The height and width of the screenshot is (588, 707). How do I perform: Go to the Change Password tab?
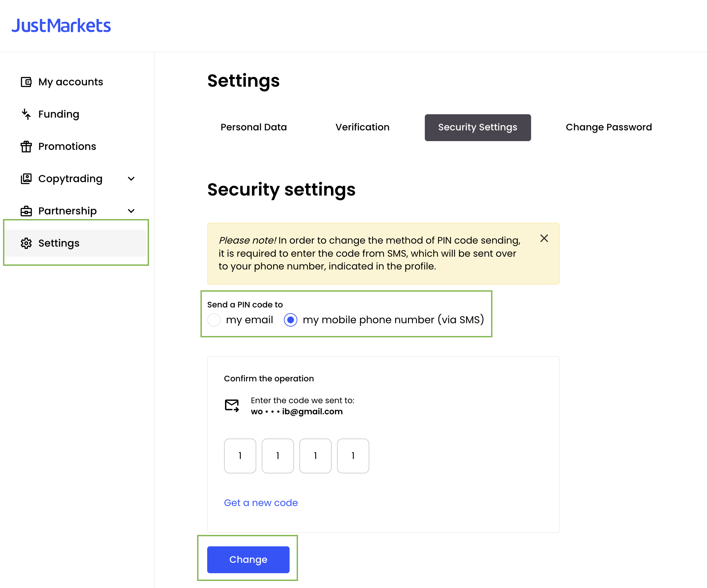[608, 127]
